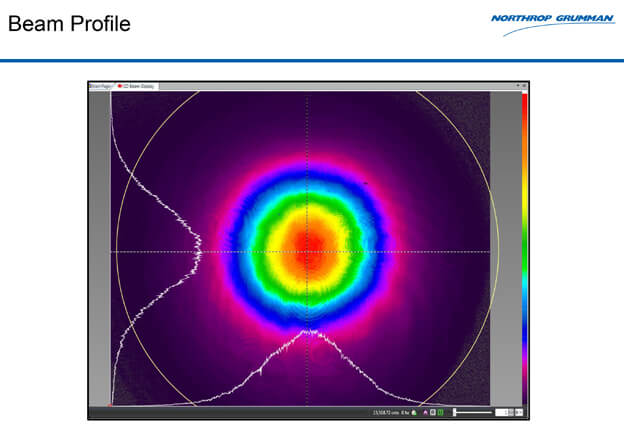Click the rainbow color palette bar
624x425 pixels.
[x=523, y=250]
